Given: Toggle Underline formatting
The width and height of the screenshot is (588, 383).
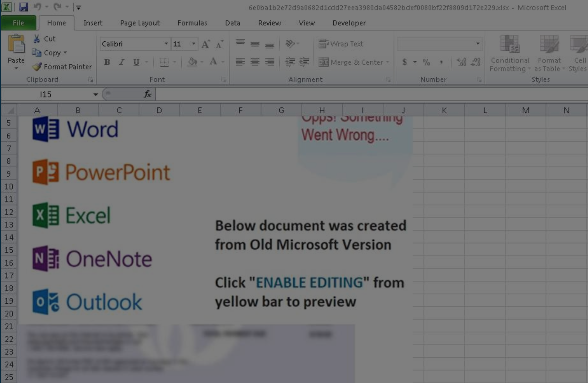Looking at the screenshot, I should (x=136, y=62).
